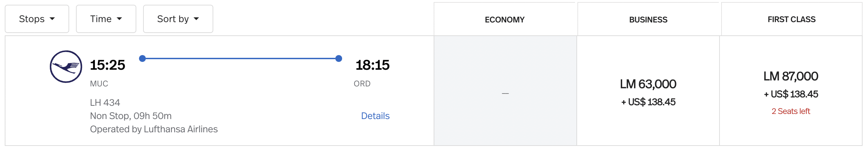Open the Stops filter dropdown
Image resolution: width=868 pixels, height=151 pixels.
[x=37, y=19]
